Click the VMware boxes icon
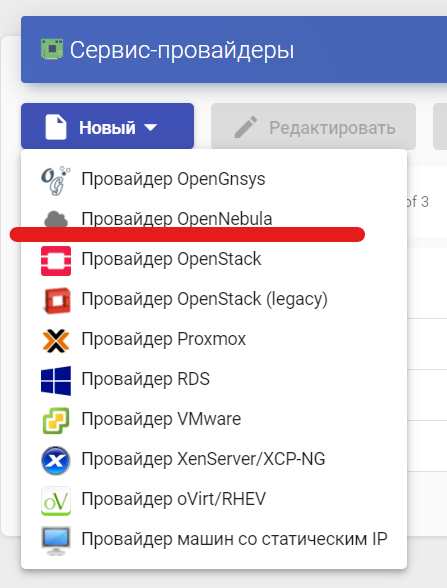 pos(56,421)
